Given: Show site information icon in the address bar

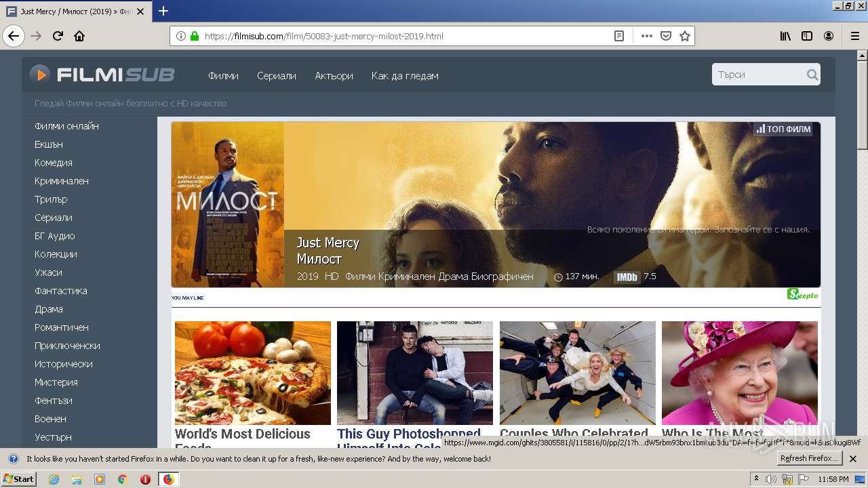Looking at the screenshot, I should coord(181,36).
